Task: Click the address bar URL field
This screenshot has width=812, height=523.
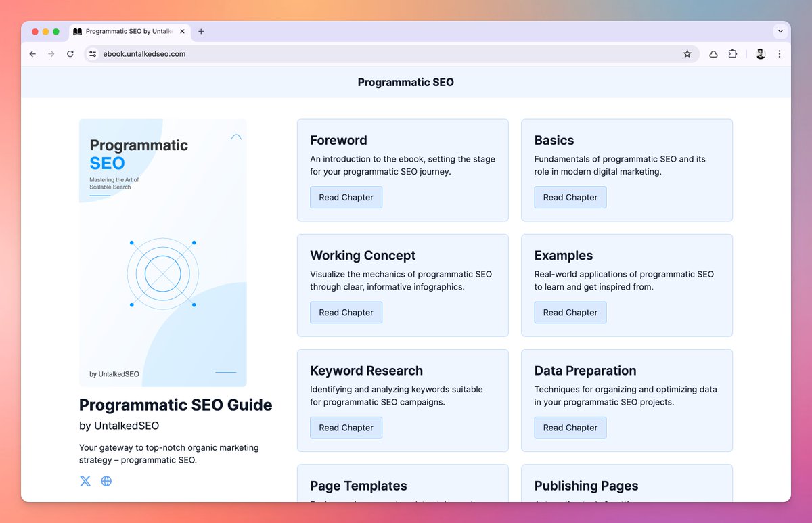Action: [392, 54]
